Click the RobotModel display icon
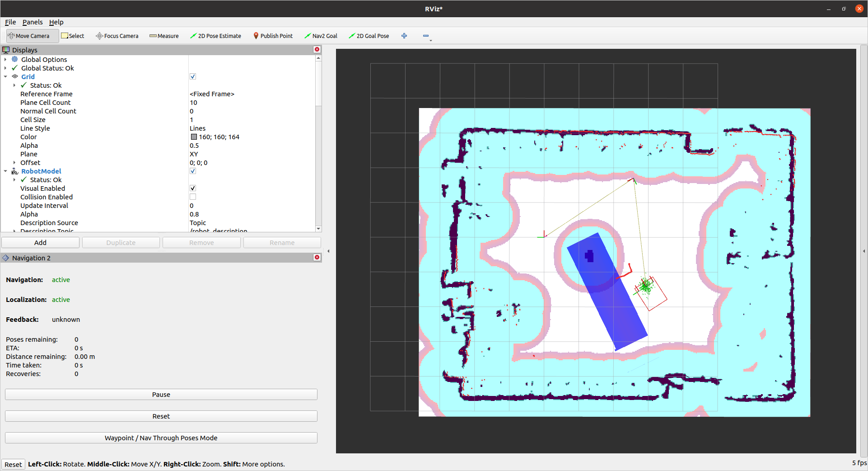This screenshot has height=471, width=868. tap(15, 171)
